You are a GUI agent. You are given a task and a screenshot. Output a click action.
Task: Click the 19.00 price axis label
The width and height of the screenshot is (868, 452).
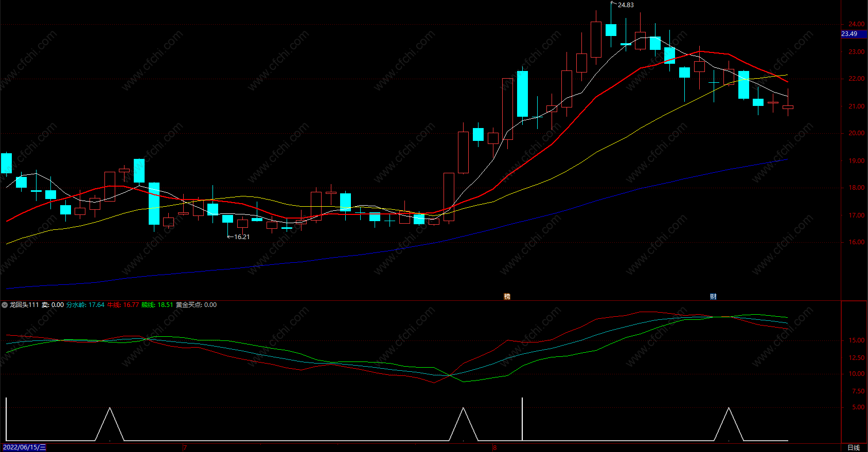click(x=857, y=161)
